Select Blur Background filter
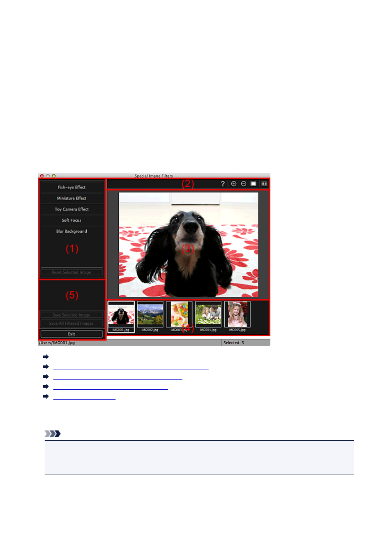 tap(71, 231)
